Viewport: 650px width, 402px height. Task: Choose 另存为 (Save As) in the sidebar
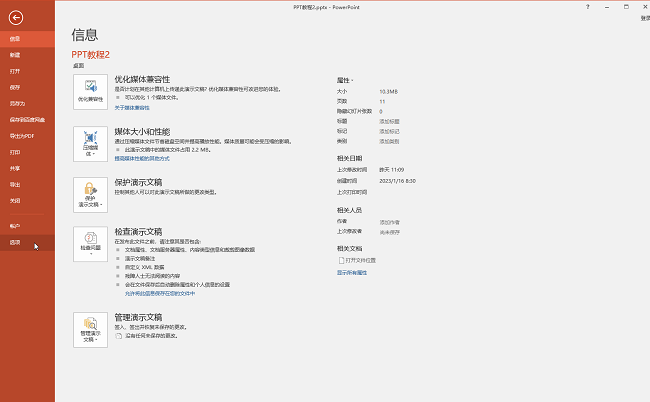[x=27, y=103]
